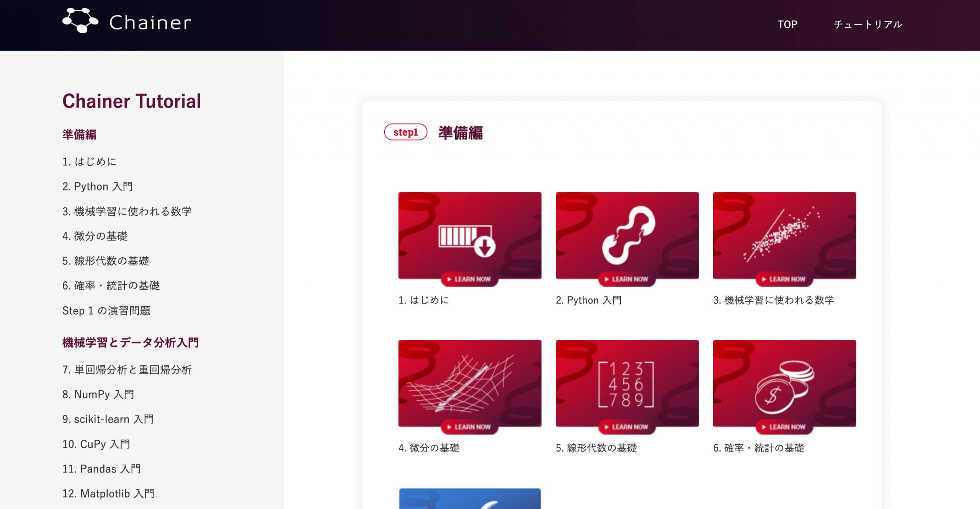Open the Python 入門 snake icon card
This screenshot has height=509, width=980.
pyautogui.click(x=627, y=236)
